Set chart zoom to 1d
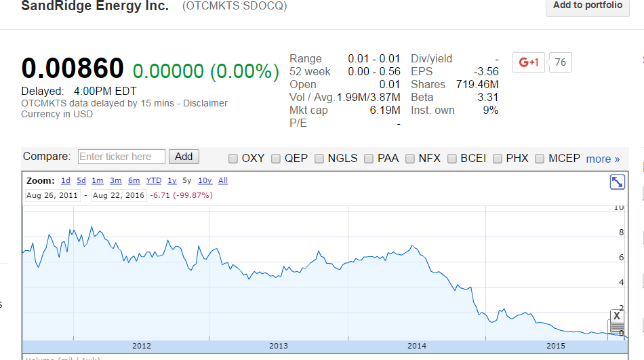Image resolution: width=644 pixels, height=360 pixels. tap(66, 180)
